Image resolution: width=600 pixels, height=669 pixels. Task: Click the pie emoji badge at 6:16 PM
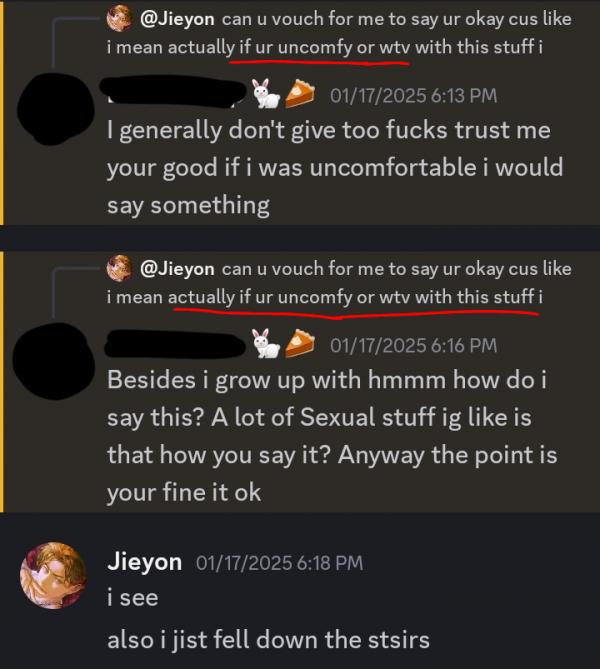pos(299,344)
